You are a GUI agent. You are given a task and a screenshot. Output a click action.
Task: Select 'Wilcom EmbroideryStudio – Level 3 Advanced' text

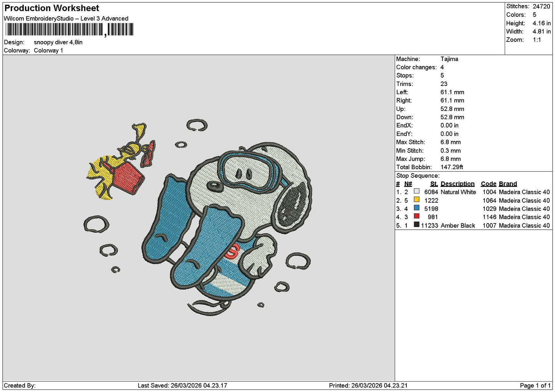pos(66,18)
